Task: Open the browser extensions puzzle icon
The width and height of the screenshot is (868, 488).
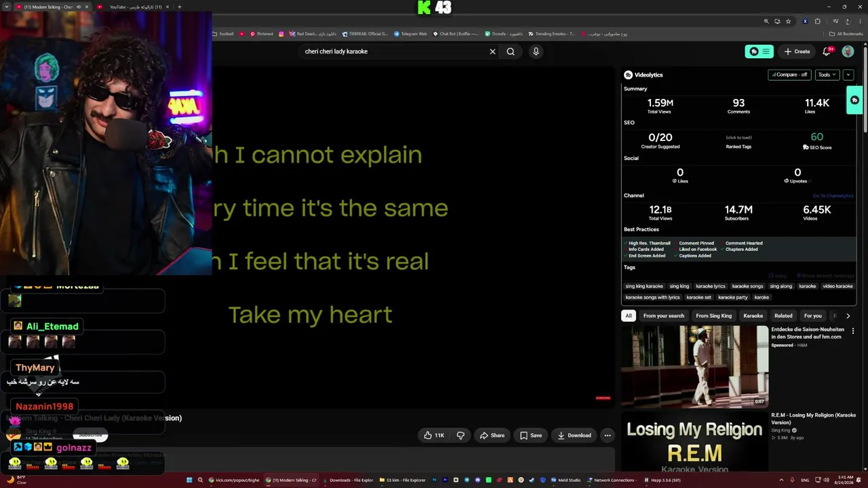Action: [817, 21]
